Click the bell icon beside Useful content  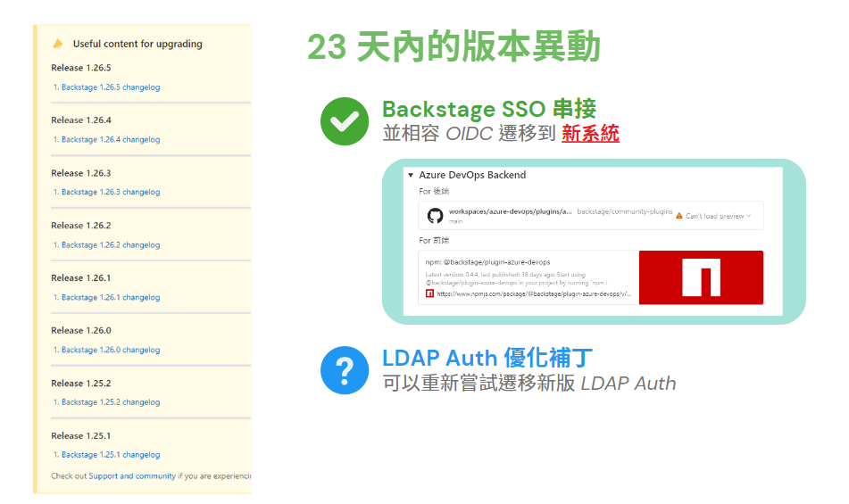click(x=58, y=44)
